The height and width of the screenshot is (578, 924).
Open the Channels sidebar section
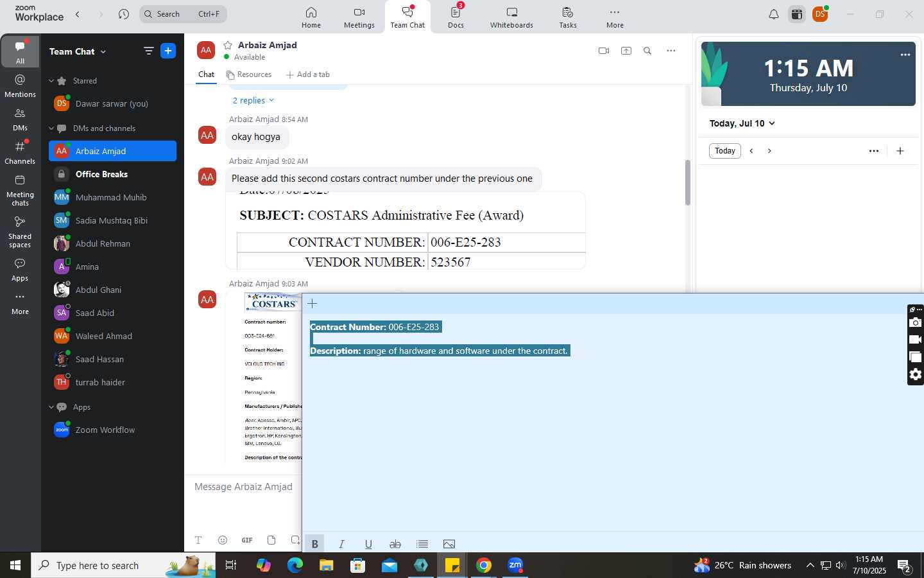tap(20, 152)
